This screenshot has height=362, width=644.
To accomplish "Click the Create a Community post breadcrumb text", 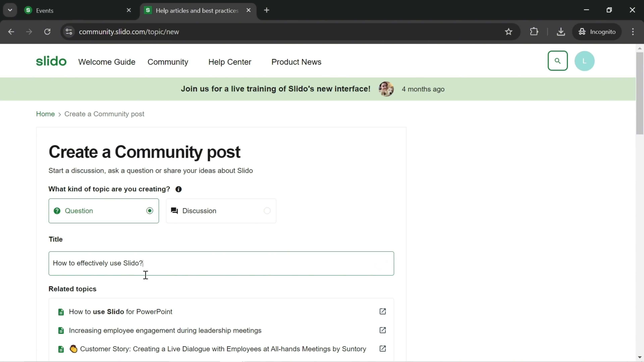I will [x=104, y=114].
